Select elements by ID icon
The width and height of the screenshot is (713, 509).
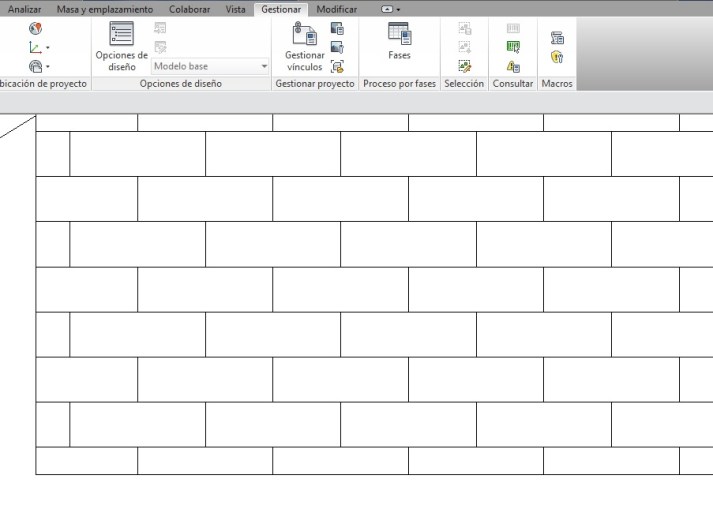tap(516, 47)
